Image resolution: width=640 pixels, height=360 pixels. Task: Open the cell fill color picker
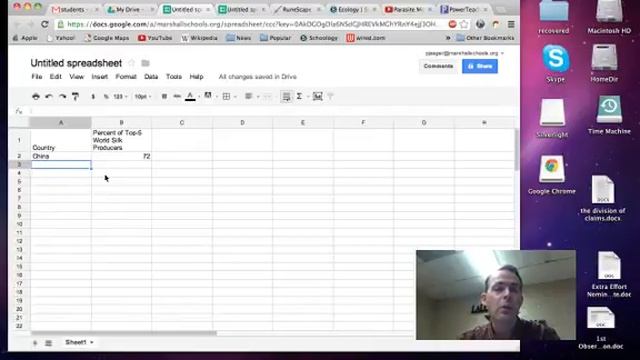tap(208, 96)
